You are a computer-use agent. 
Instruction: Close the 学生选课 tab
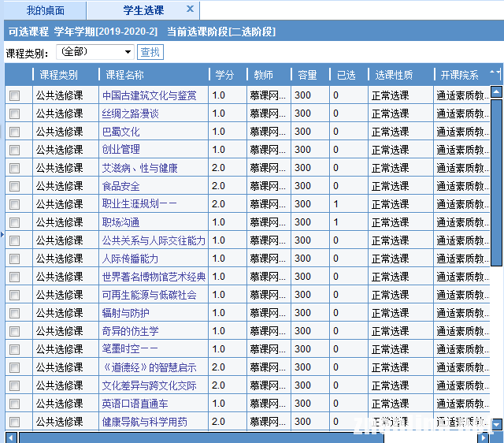pos(190,9)
